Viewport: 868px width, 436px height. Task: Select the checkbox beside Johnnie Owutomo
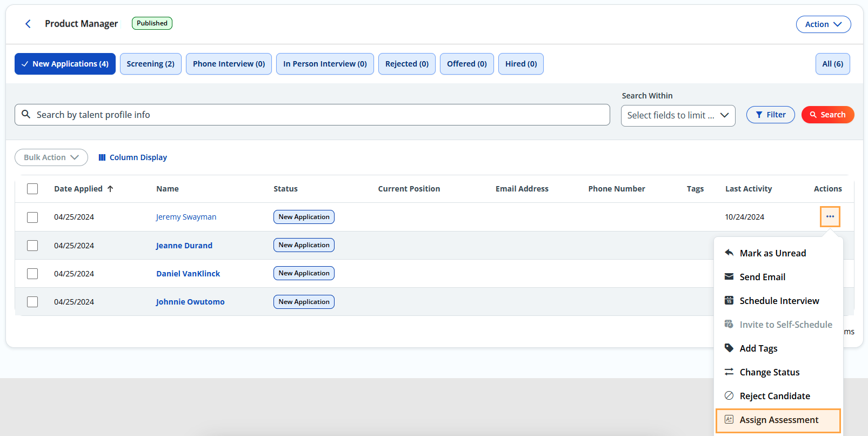(32, 302)
